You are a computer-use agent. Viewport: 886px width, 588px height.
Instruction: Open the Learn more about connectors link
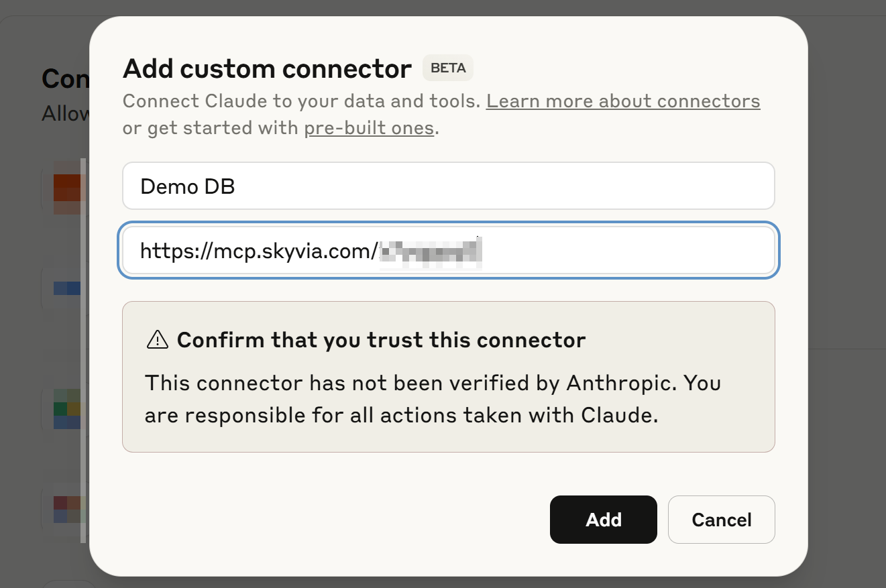623,101
